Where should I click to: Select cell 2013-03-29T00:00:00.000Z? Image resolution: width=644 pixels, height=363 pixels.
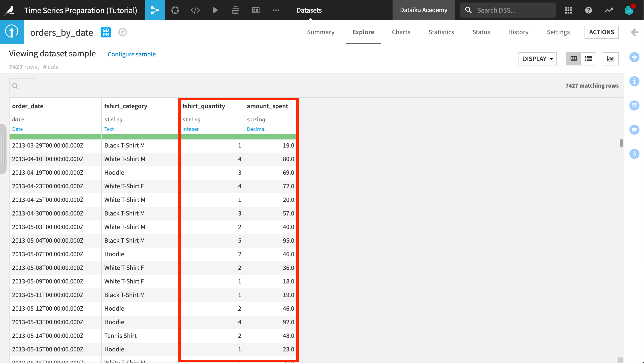coord(55,146)
